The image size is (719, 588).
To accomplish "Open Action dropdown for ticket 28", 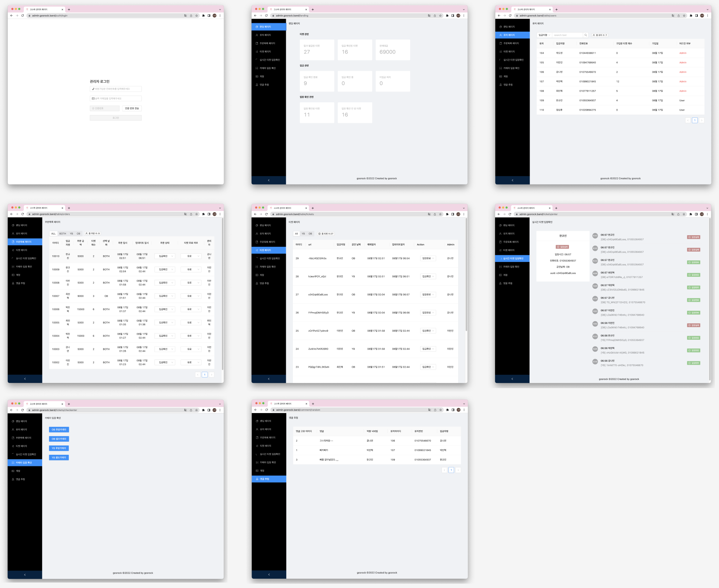I will pos(428,277).
